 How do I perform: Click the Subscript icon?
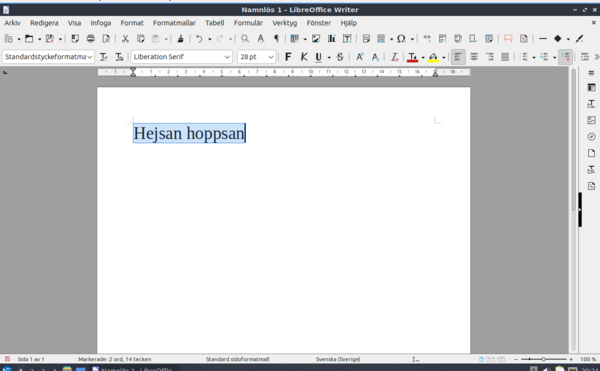point(375,57)
